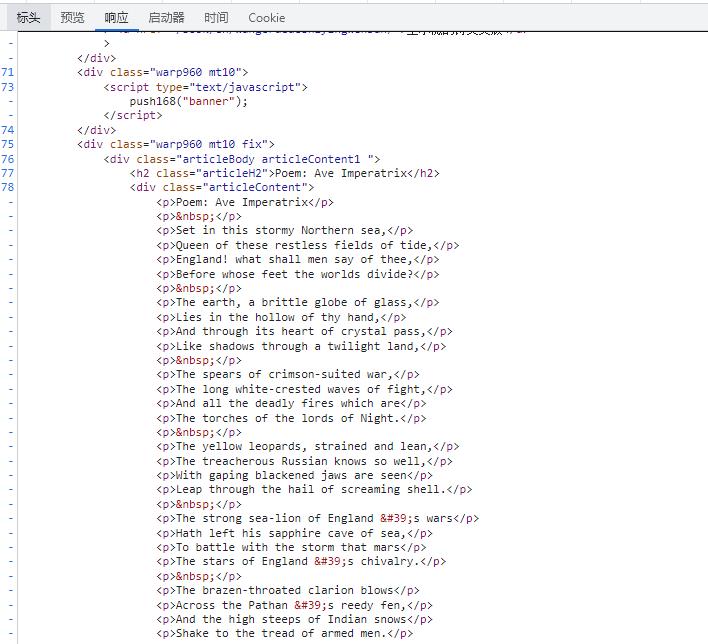Click line number 74 in gutter
Image resolution: width=708 pixels, height=644 pixels.
click(8, 130)
